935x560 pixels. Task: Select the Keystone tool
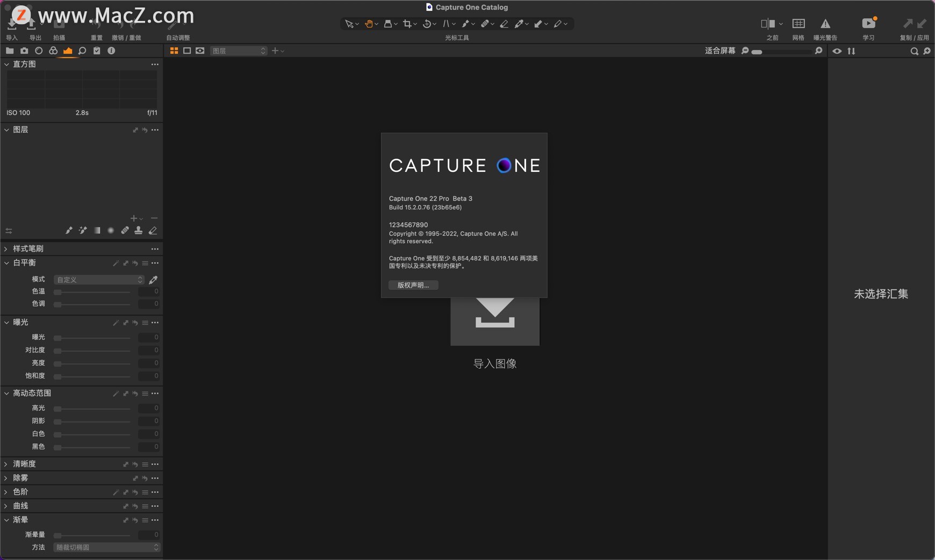coord(446,24)
